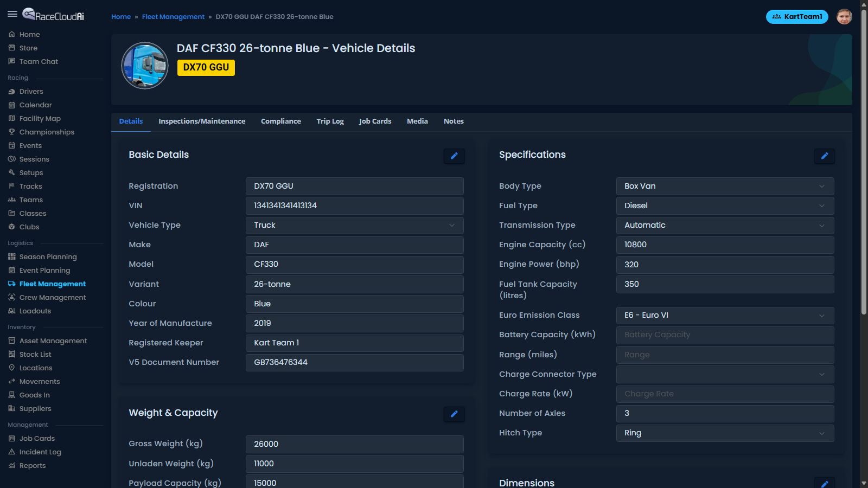Select the Crew Management icon
The height and width of the screenshot is (488, 868).
[x=11, y=297]
